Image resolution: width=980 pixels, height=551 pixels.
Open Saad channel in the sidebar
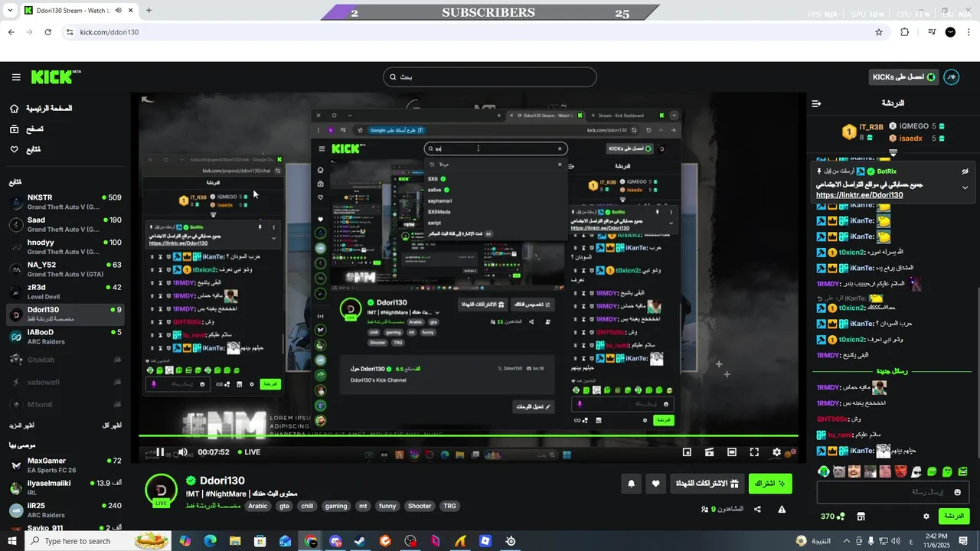pos(65,224)
